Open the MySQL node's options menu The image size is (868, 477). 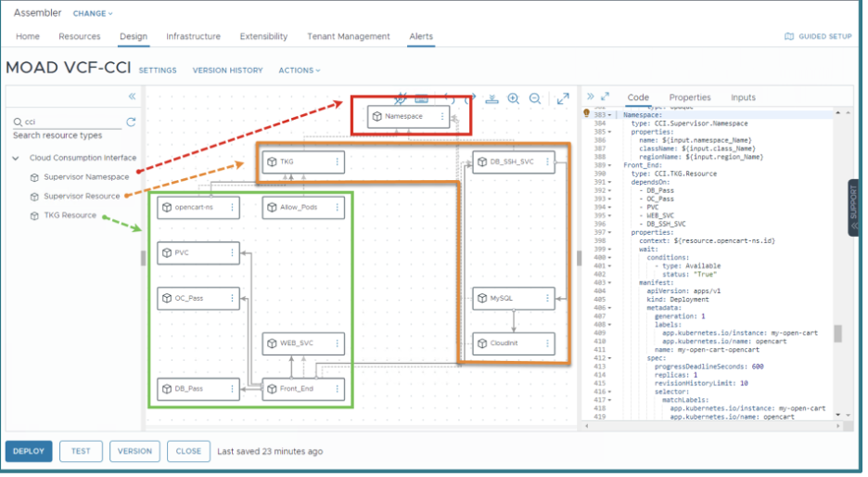point(548,298)
